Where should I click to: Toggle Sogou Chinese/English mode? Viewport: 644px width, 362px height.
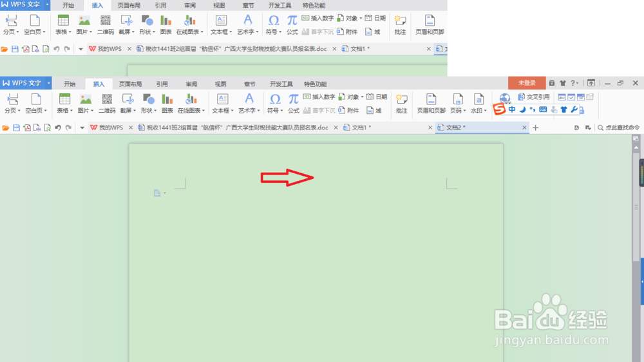click(x=512, y=110)
